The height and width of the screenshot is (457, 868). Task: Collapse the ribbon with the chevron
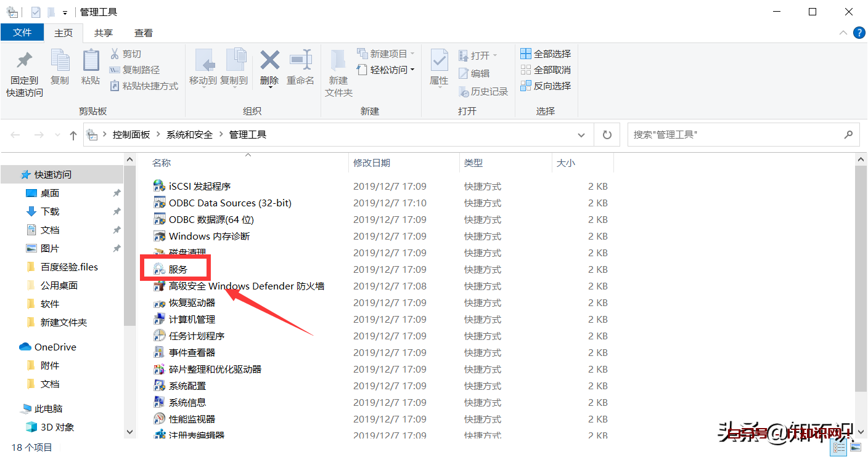point(843,33)
